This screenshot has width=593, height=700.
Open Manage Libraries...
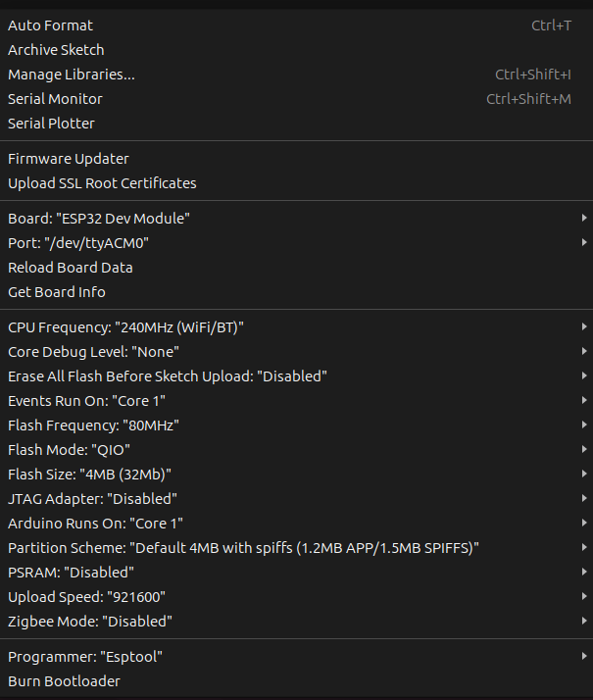(296, 75)
